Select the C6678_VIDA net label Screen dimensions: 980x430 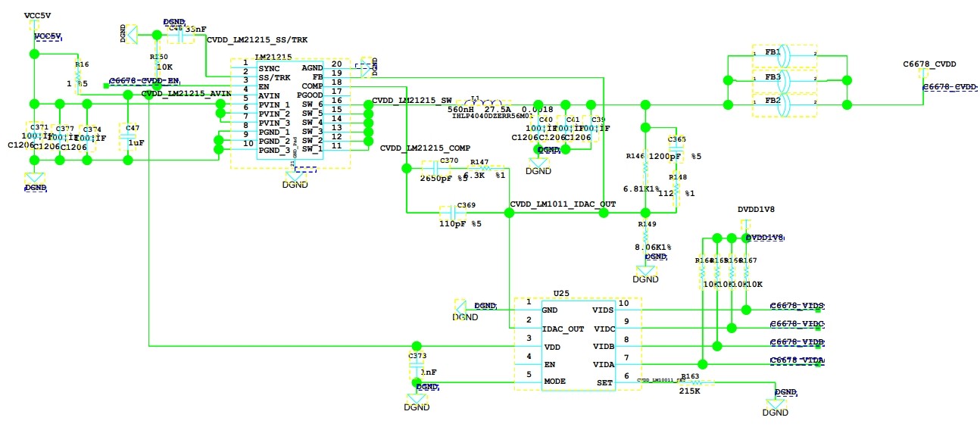[x=797, y=360]
